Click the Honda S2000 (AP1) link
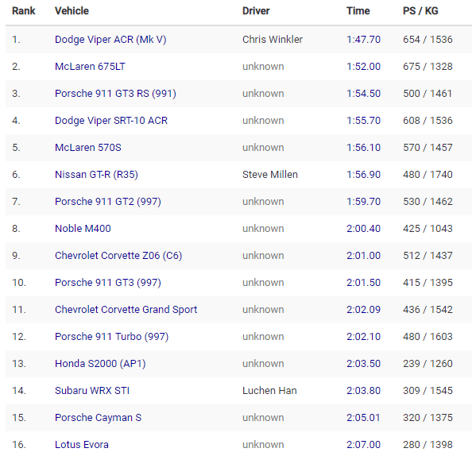This screenshot has height=456, width=476. [100, 364]
